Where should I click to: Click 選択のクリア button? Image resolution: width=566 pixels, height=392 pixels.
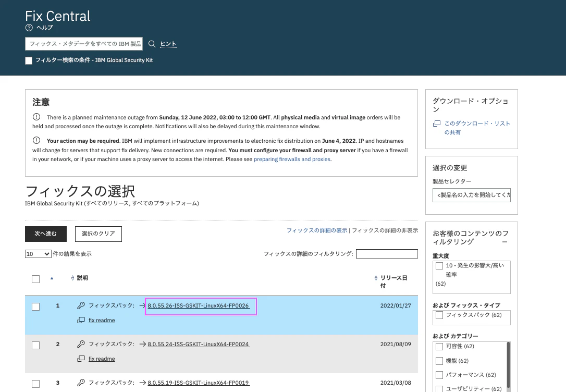coord(99,234)
